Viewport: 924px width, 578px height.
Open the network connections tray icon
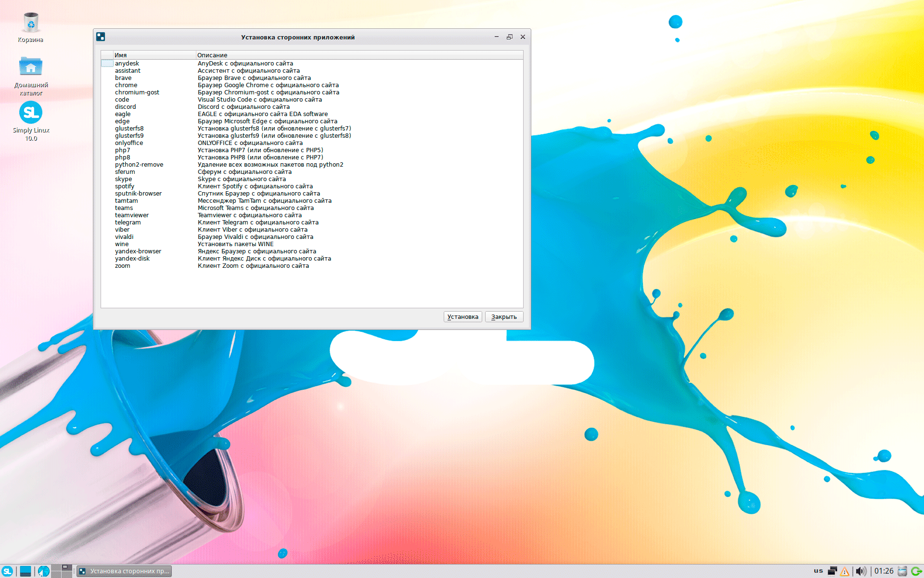(x=832, y=571)
